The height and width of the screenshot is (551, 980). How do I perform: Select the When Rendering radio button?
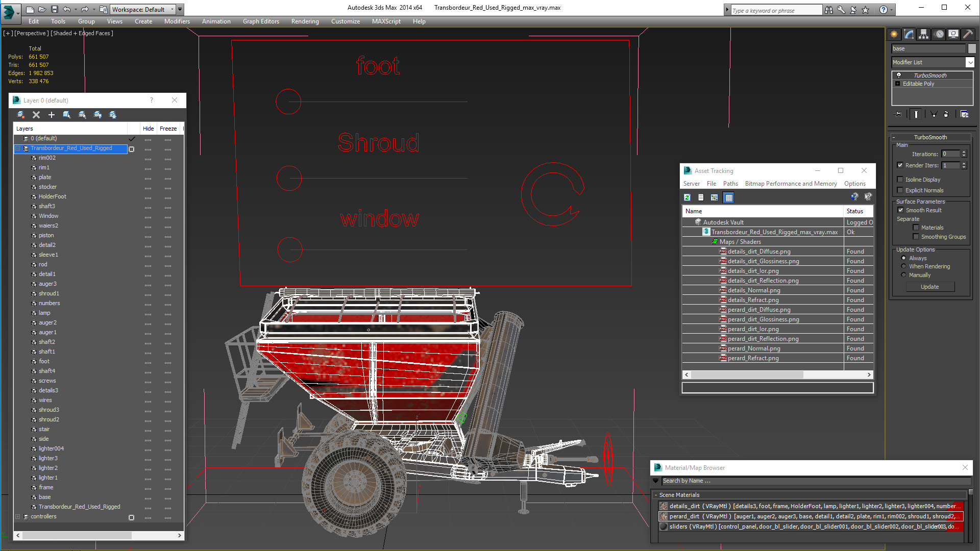tap(903, 266)
